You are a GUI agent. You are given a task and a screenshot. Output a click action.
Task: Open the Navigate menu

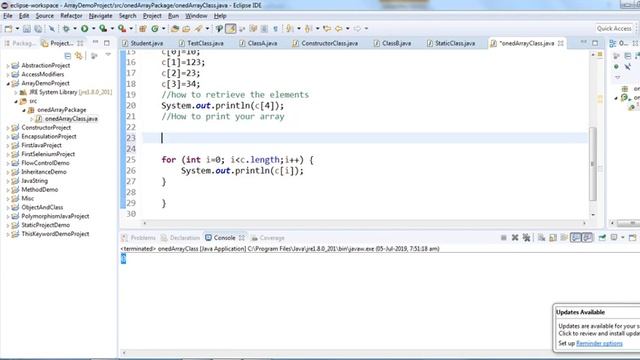(100, 16)
